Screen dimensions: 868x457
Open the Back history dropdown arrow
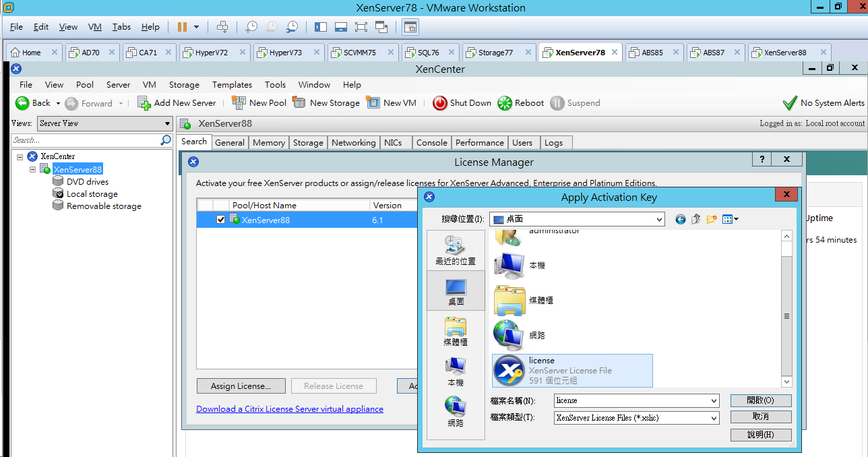(58, 103)
